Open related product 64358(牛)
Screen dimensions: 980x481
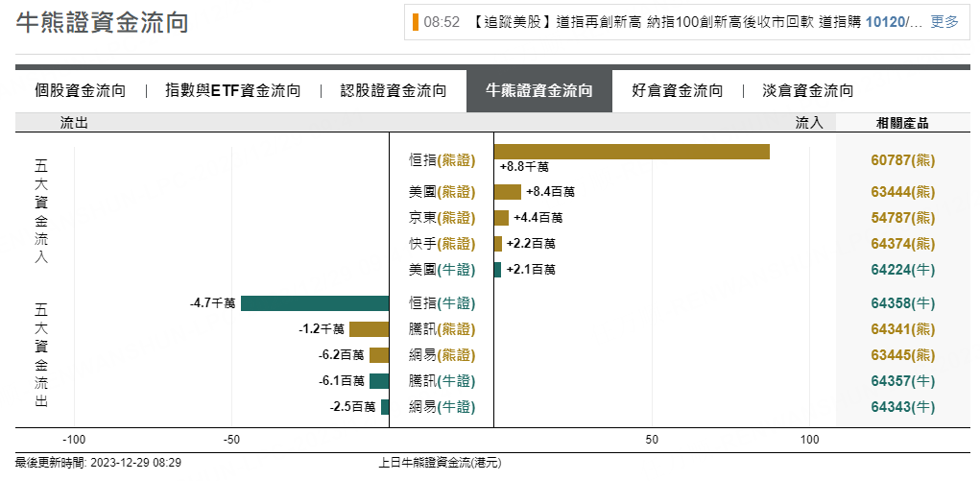pos(902,303)
